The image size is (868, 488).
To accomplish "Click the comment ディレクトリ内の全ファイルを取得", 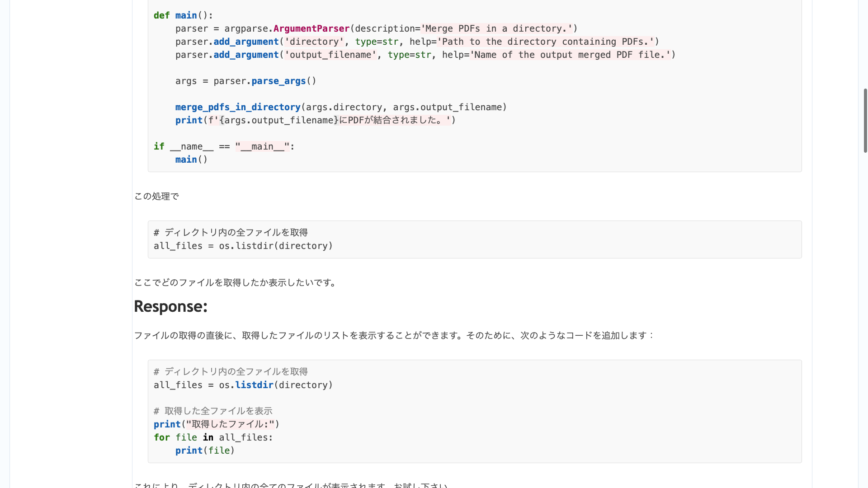I will click(231, 232).
